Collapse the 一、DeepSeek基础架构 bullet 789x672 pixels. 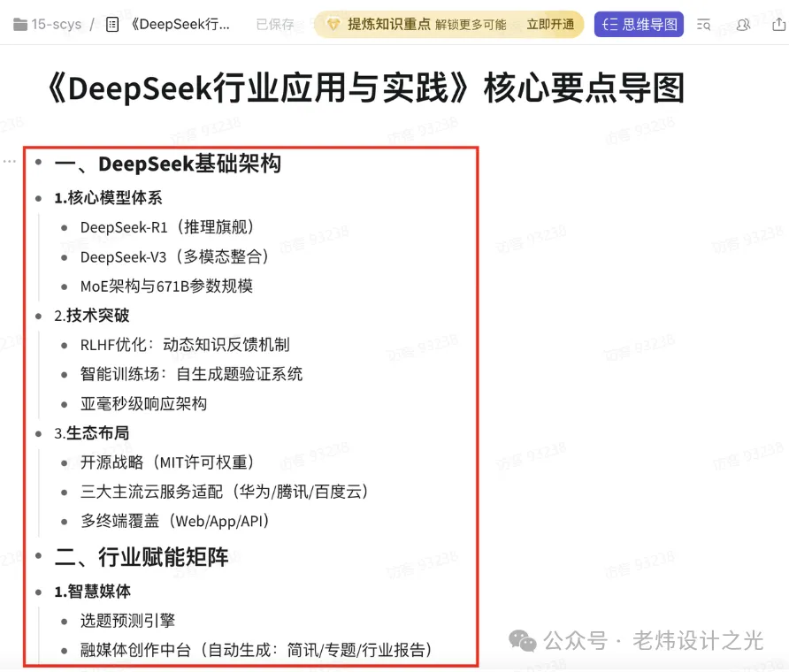pyautogui.click(x=38, y=162)
